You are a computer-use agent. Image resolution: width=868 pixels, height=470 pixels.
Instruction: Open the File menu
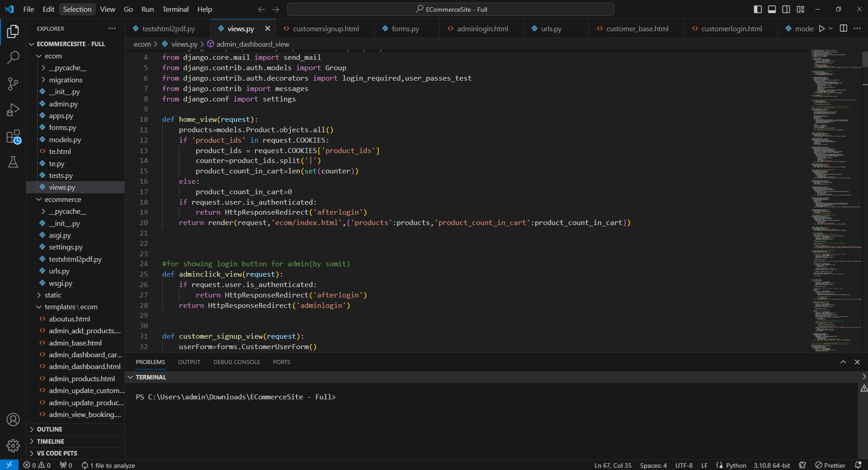click(29, 9)
